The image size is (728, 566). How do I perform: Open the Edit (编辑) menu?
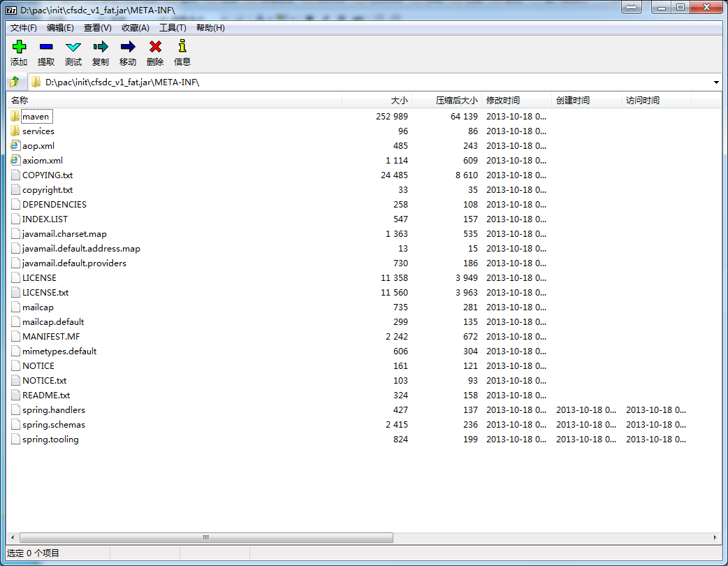tap(60, 28)
